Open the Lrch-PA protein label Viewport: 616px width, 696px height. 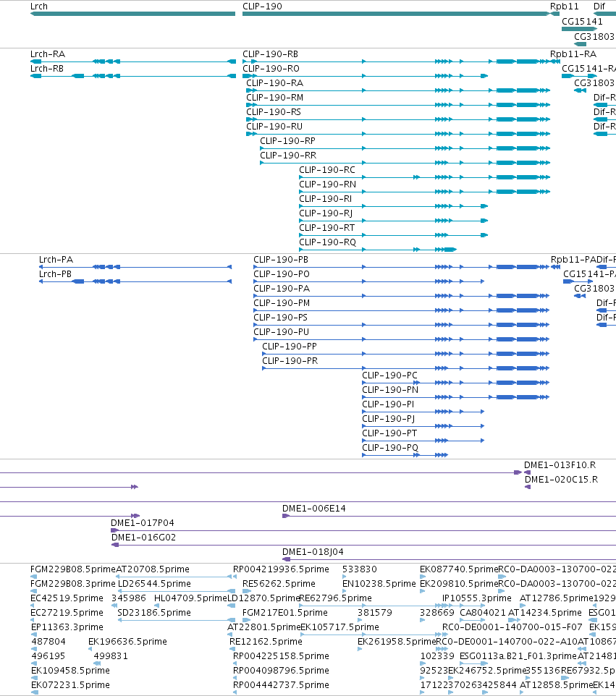(x=56, y=260)
